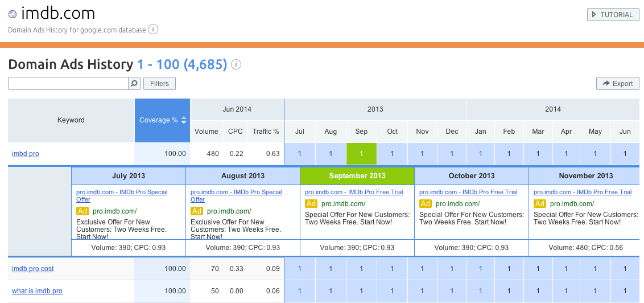Screen dimensions: 644x303
Task: Collapse the highlighted Sep cell for imbd pro
Action: pyautogui.click(x=361, y=154)
